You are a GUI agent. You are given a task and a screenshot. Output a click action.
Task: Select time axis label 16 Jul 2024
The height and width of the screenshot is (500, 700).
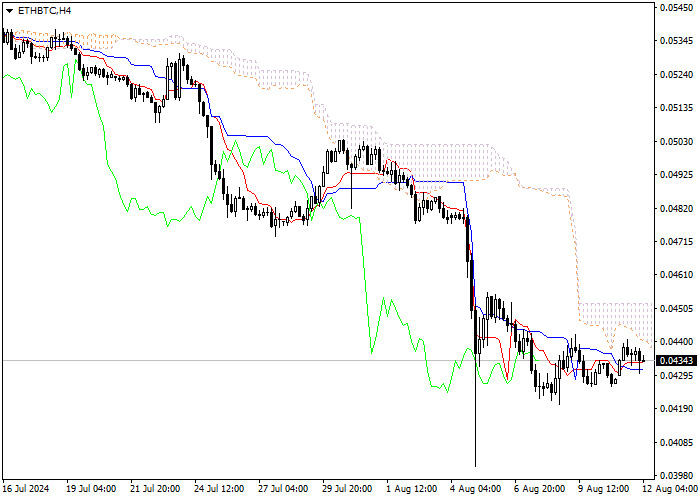pos(26,489)
